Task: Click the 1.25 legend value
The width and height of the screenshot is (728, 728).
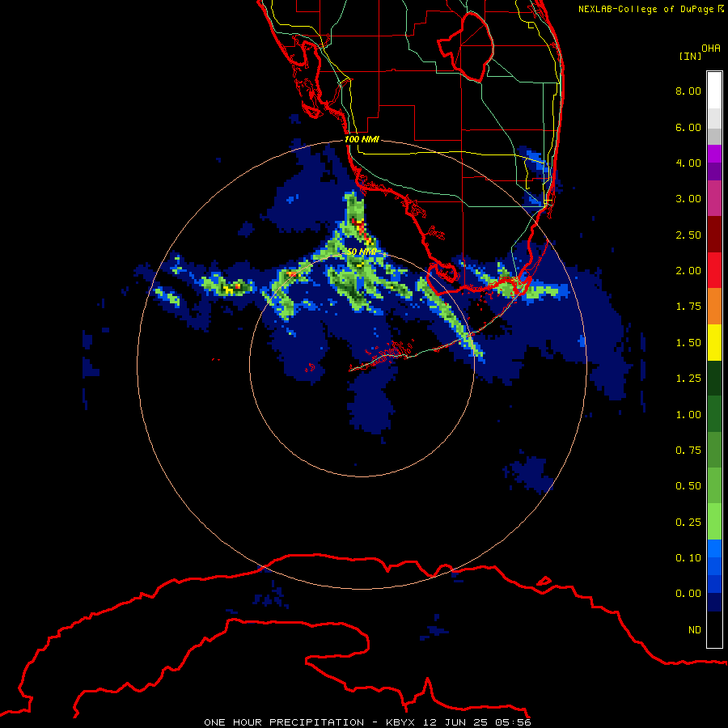Action: [x=688, y=379]
